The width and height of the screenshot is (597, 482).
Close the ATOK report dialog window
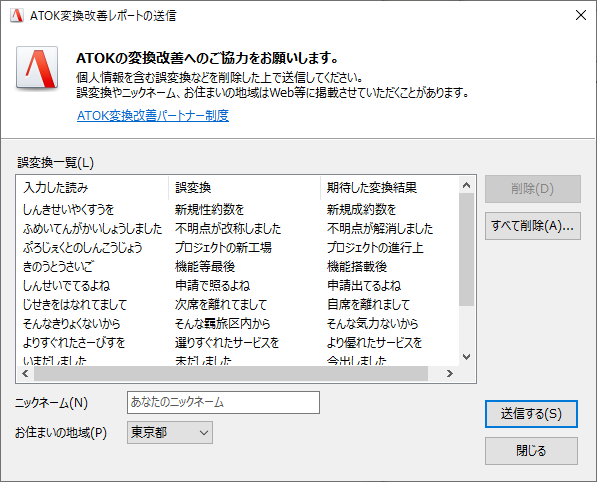[x=581, y=15]
